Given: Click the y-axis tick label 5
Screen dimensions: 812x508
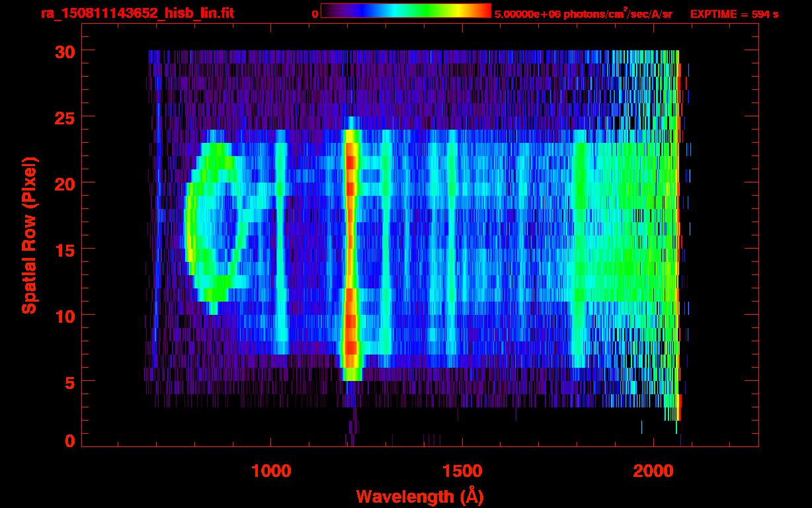Looking at the screenshot, I should coord(69,382).
